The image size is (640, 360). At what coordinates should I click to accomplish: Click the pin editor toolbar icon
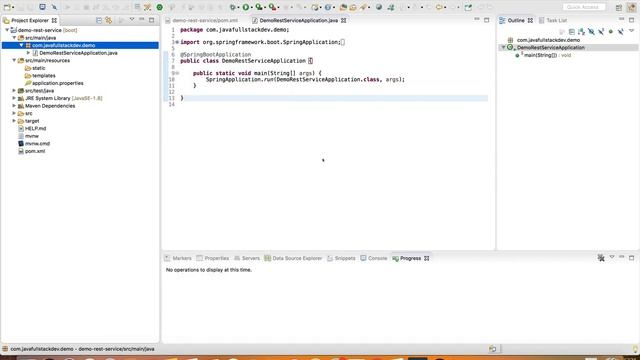pyautogui.click(x=468, y=7)
